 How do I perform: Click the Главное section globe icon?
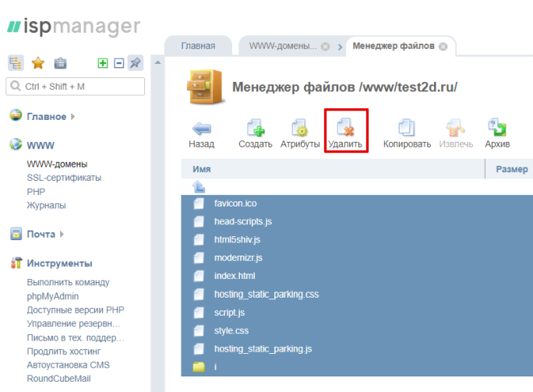[x=16, y=115]
